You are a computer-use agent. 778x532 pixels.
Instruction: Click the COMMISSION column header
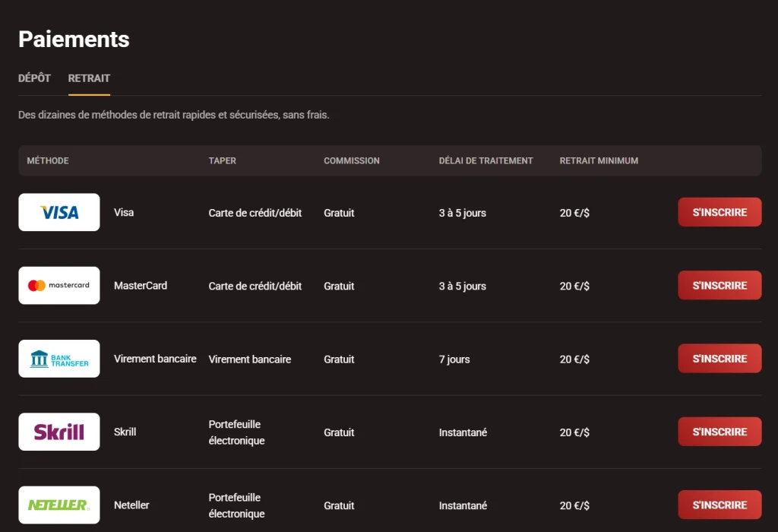[x=351, y=161]
